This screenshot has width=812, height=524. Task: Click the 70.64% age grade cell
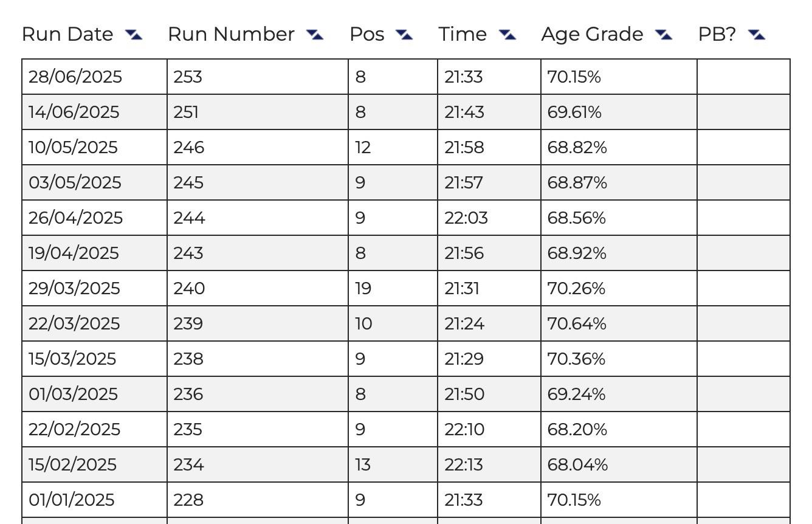[x=619, y=324]
